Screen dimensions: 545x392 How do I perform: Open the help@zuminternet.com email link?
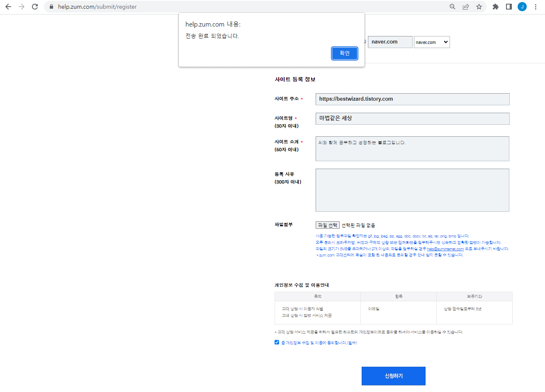click(445, 248)
